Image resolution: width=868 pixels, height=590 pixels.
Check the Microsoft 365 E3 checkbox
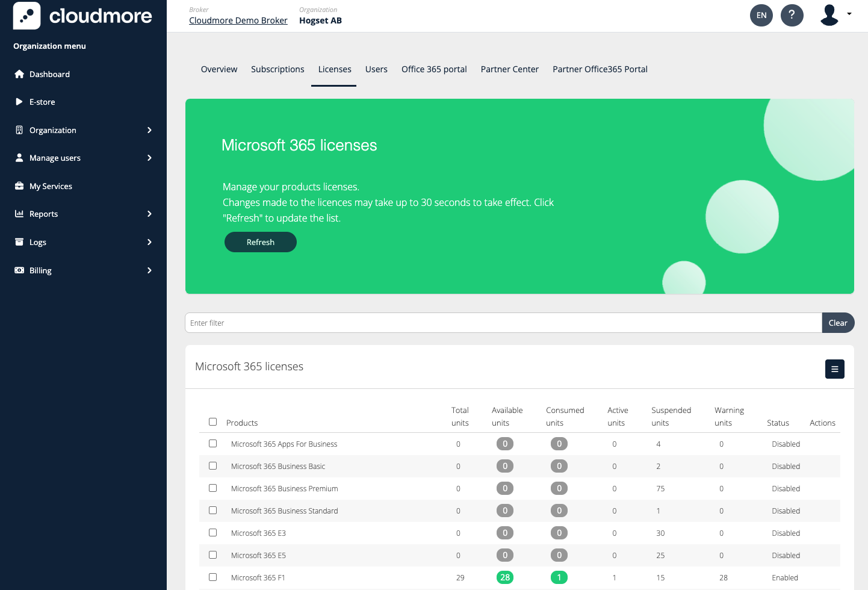coord(212,533)
